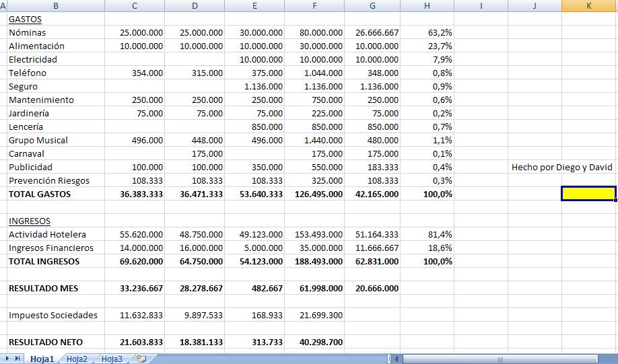Select the cell with value 11.632.833

click(135, 315)
